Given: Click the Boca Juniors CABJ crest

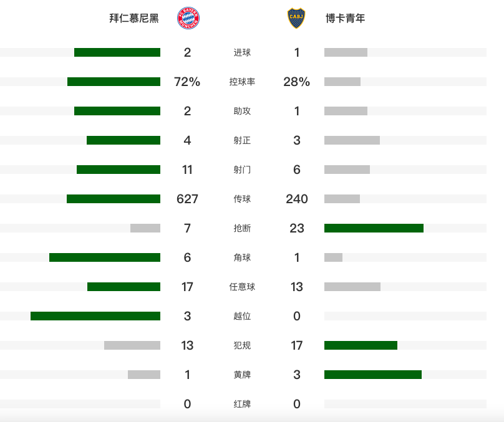Looking at the screenshot, I should coord(296,18).
